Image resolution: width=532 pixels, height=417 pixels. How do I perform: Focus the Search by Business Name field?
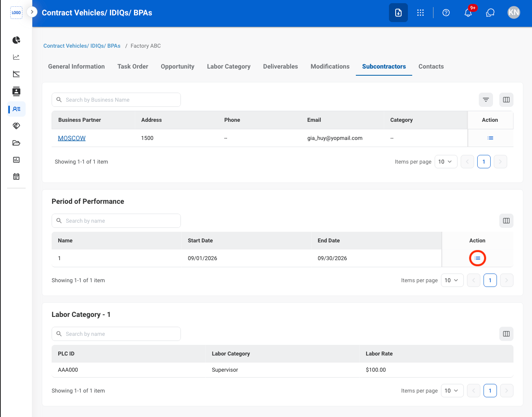coord(116,100)
